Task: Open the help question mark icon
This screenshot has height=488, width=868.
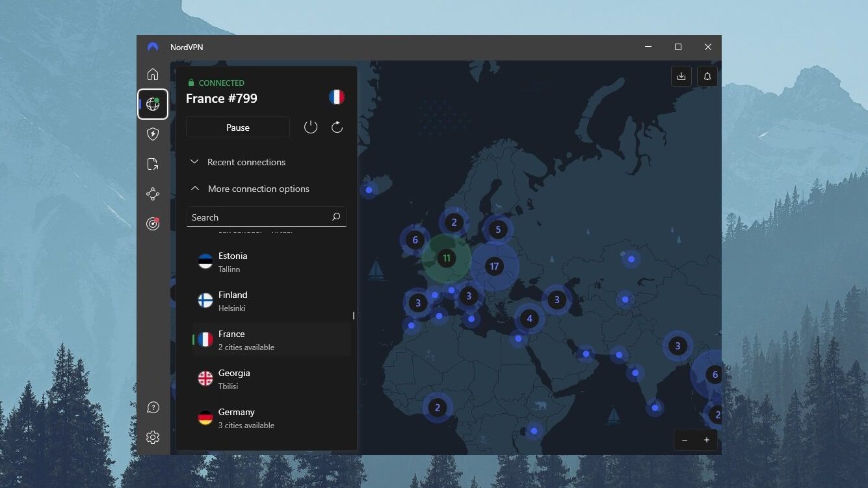Action: click(153, 408)
